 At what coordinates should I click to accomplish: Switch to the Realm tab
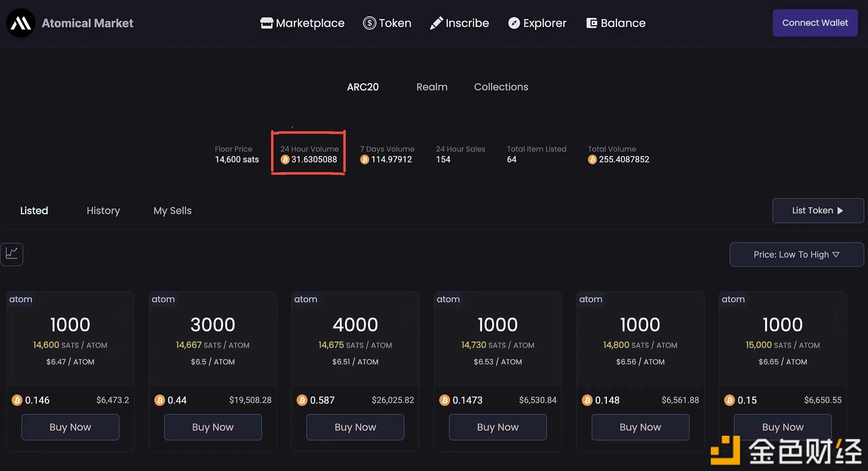432,87
